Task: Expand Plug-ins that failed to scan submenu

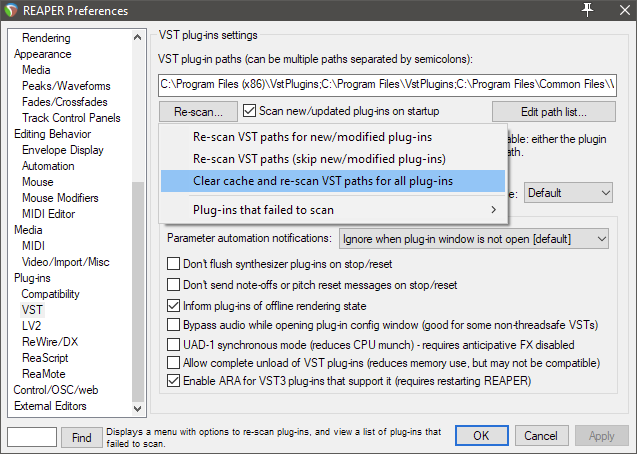Action: [333, 210]
